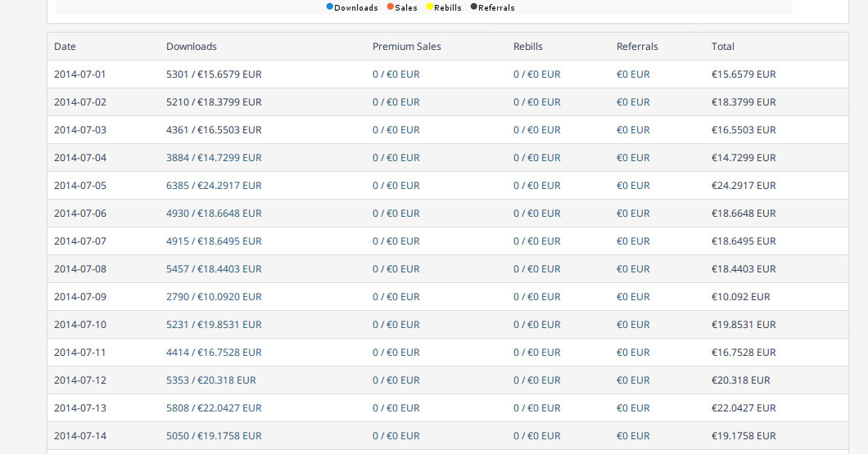Click the dark Referrals legend dot
The width and height of the screenshot is (868, 454).
(x=474, y=7)
